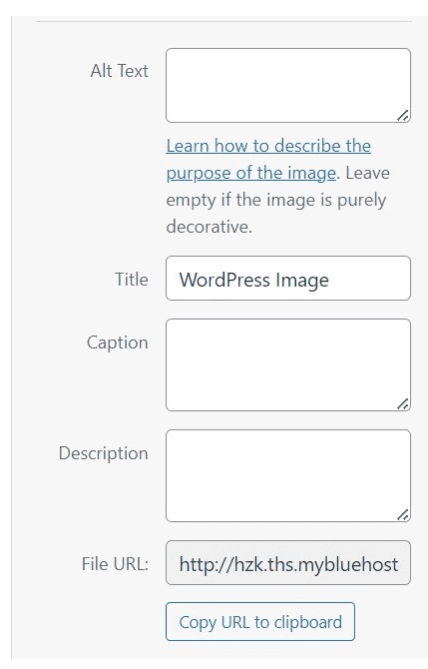Image resolution: width=428 pixels, height=669 pixels.
Task: Click the Description box resize grip
Action: pyautogui.click(x=403, y=514)
